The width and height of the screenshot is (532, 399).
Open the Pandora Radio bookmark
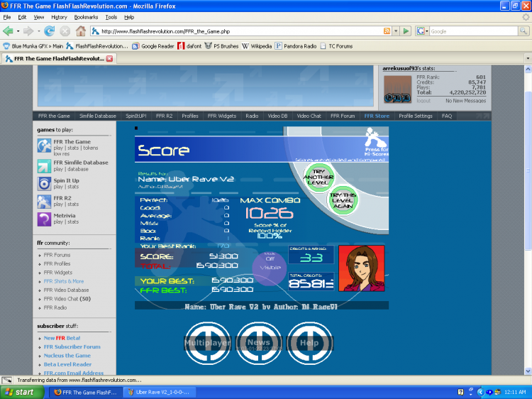click(x=296, y=46)
